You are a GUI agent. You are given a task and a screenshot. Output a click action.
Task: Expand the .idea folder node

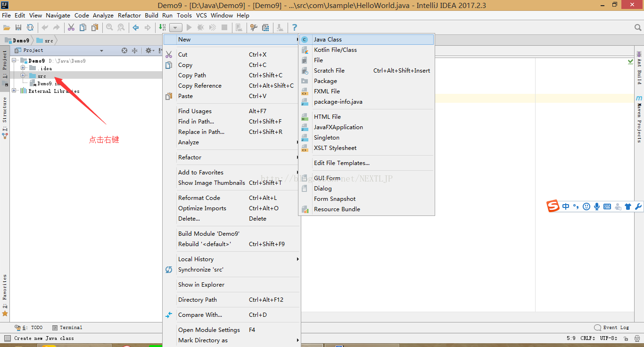pyautogui.click(x=23, y=68)
